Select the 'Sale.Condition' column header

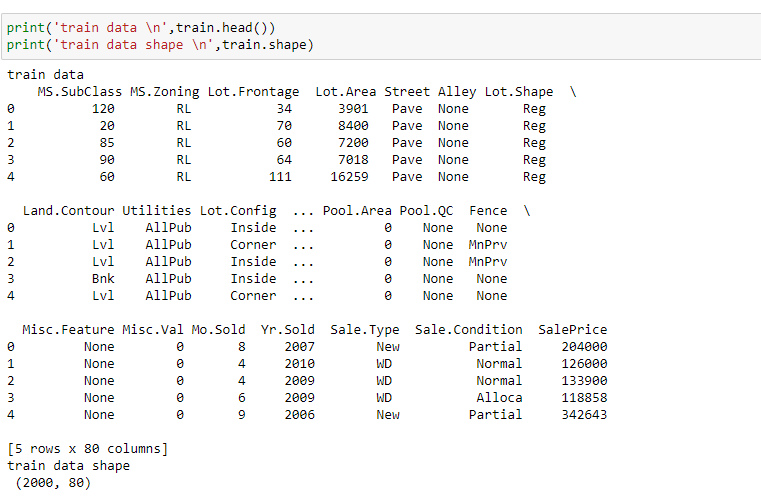click(x=468, y=330)
